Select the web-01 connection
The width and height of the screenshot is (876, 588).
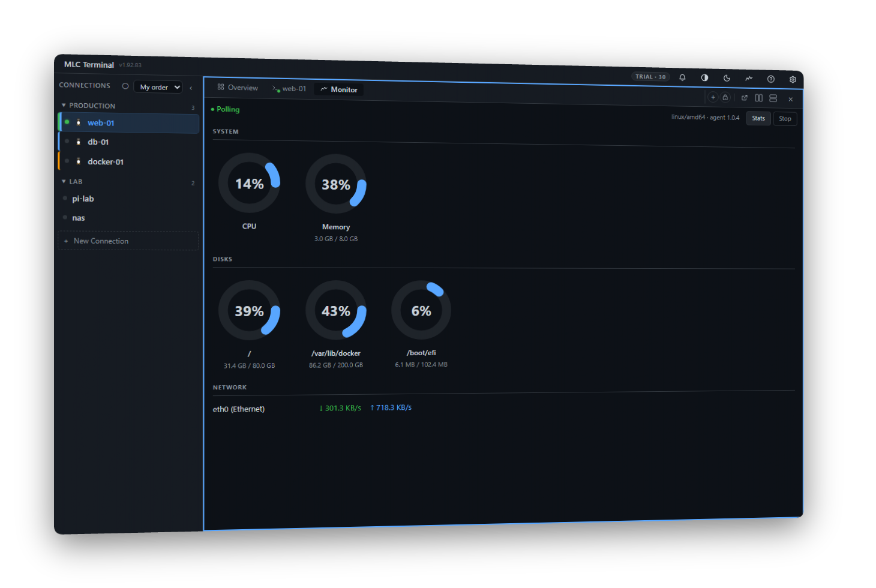coord(128,122)
